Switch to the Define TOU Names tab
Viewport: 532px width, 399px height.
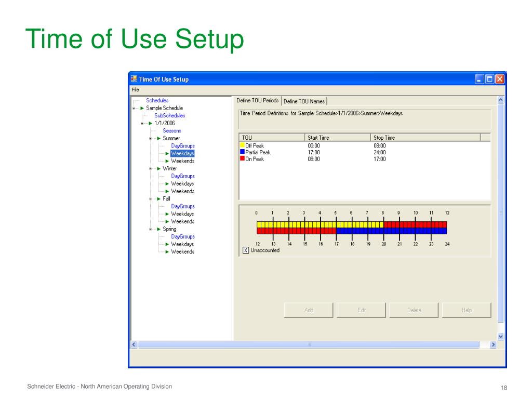pos(304,101)
